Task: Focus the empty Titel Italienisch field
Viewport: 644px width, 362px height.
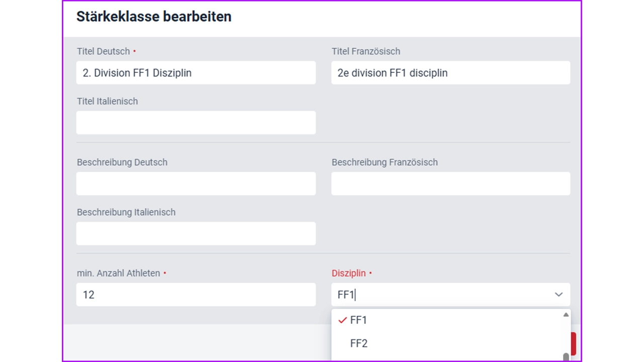Action: coord(196,123)
